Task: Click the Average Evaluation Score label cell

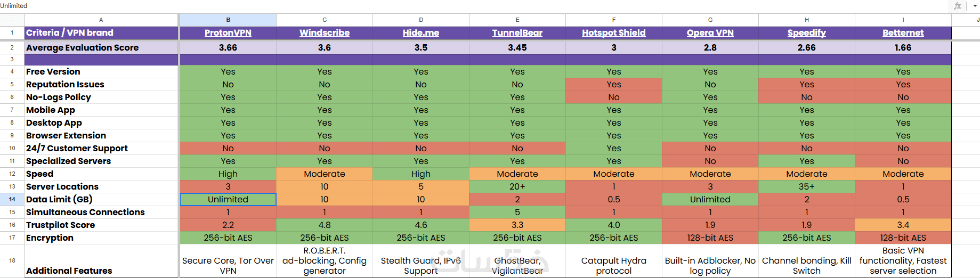Action: 101,47
